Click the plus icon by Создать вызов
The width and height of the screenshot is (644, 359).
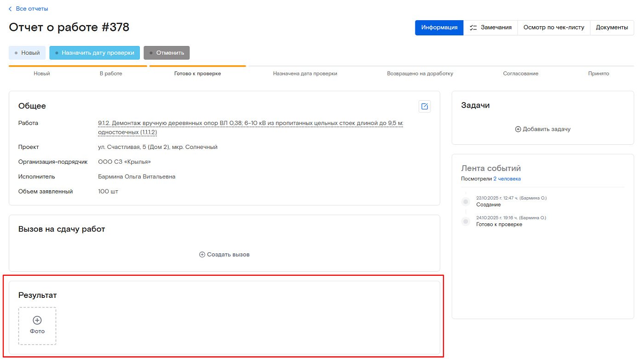coord(202,255)
